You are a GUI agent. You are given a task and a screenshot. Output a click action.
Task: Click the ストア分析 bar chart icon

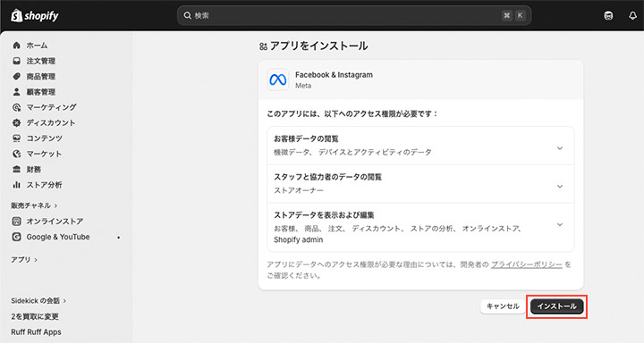tap(16, 185)
